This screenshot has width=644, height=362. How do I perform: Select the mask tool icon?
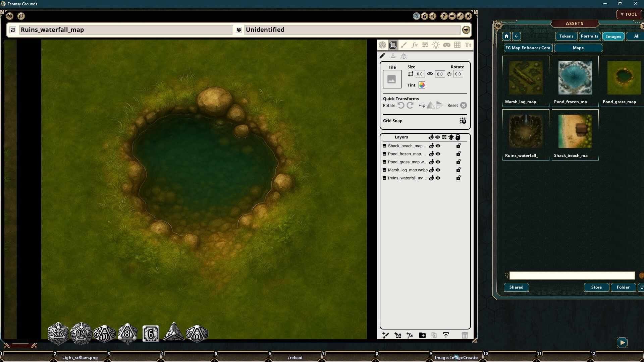click(447, 45)
